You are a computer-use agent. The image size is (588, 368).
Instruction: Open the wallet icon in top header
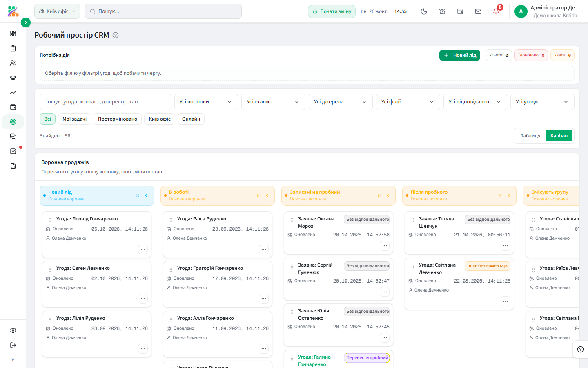point(460,11)
